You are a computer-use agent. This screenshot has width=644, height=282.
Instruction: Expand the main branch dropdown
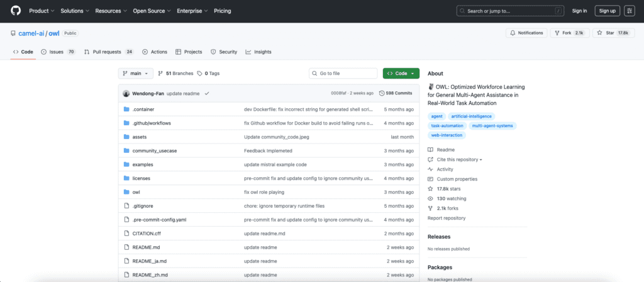136,73
